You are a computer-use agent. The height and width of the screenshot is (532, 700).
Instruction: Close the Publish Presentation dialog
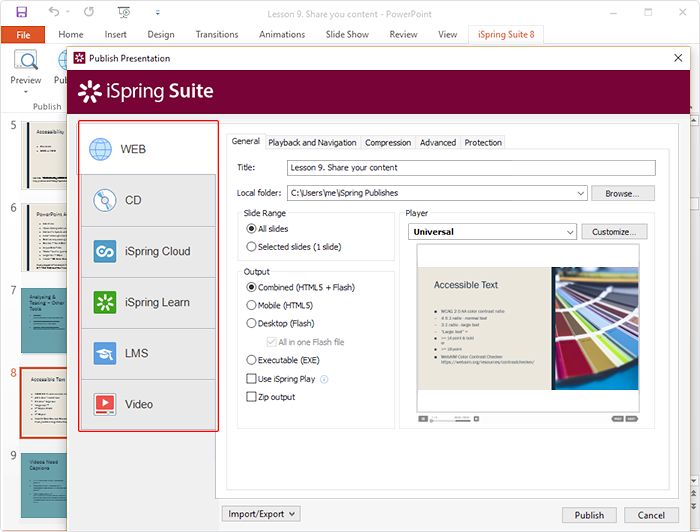[x=678, y=58]
